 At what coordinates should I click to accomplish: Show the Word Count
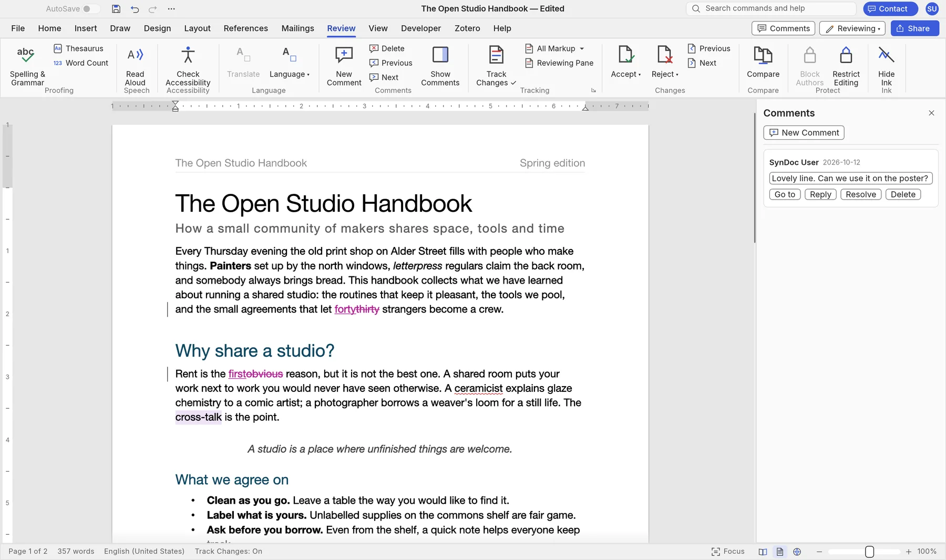point(81,63)
